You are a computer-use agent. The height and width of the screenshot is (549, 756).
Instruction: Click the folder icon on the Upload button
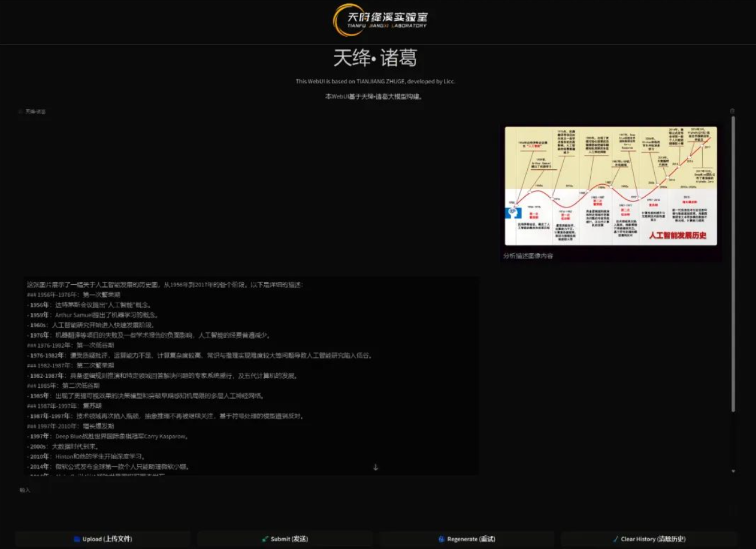point(77,539)
